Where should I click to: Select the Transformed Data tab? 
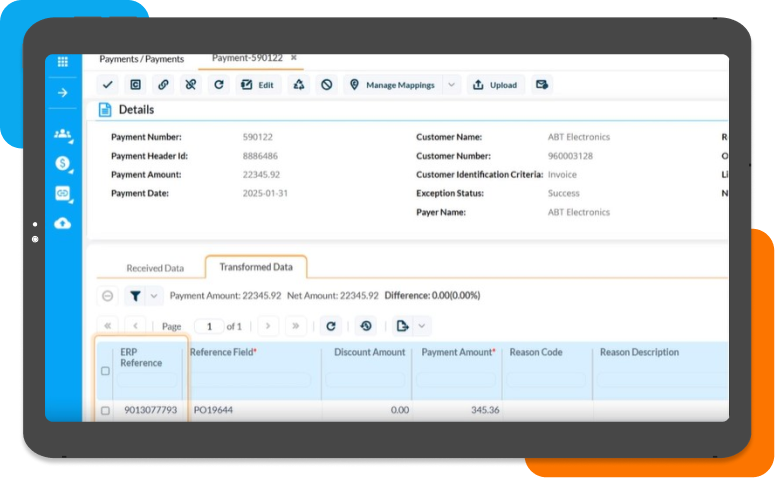[256, 267]
